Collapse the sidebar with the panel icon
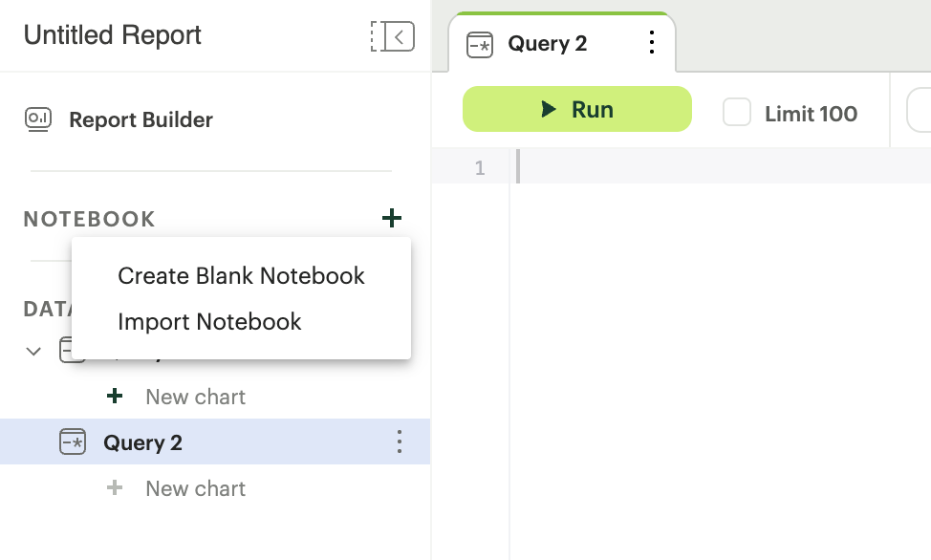This screenshot has height=560, width=931. click(x=392, y=36)
